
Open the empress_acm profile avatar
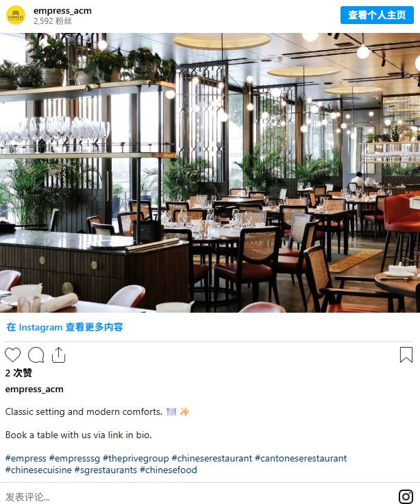pos(16,15)
